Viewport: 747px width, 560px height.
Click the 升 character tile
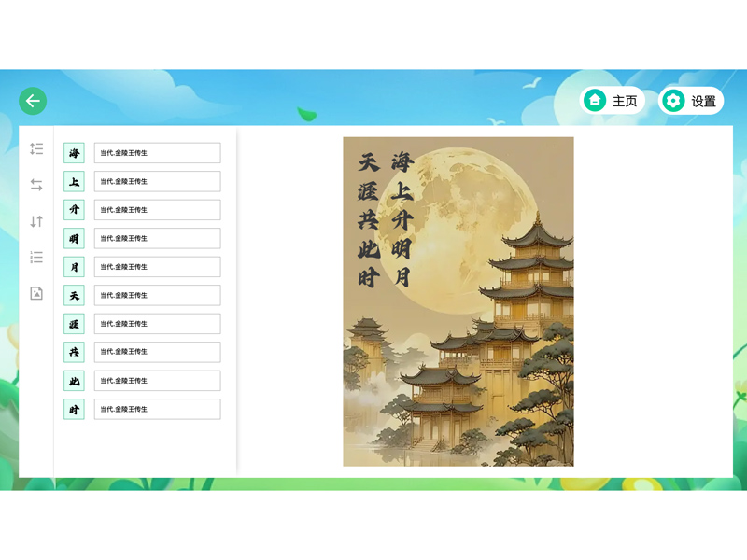(x=74, y=209)
